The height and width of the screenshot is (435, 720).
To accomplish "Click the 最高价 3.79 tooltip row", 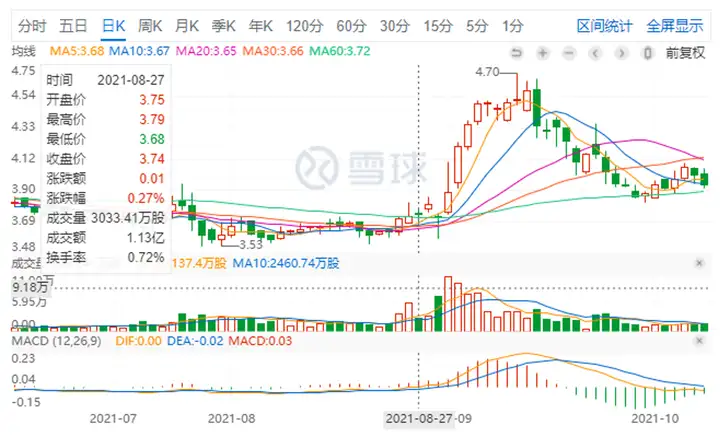I will 105,119.
